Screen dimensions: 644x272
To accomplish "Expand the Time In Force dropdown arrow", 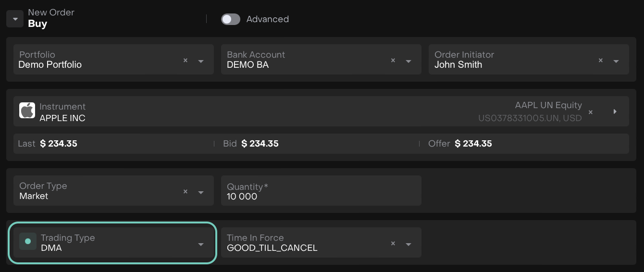I will click(409, 244).
